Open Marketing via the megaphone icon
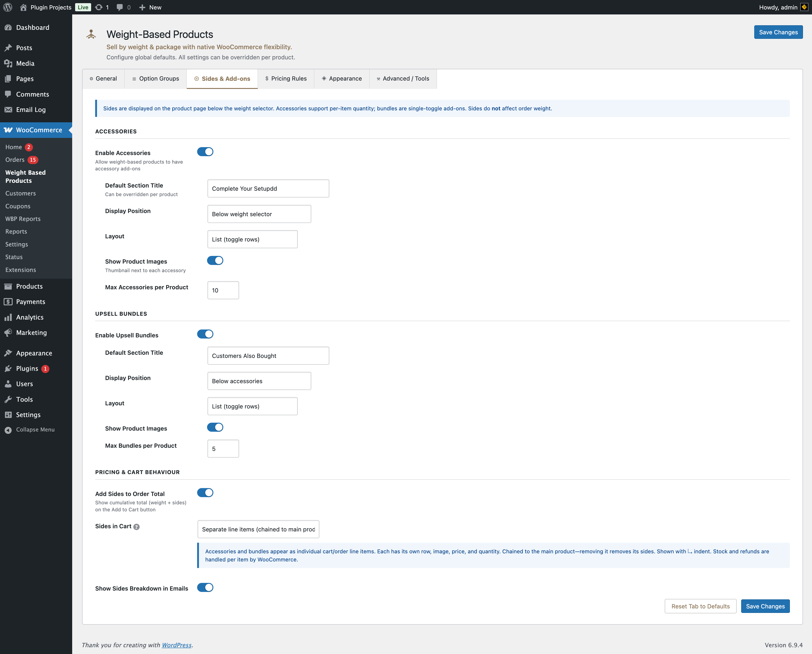This screenshot has height=654, width=812. [8, 333]
